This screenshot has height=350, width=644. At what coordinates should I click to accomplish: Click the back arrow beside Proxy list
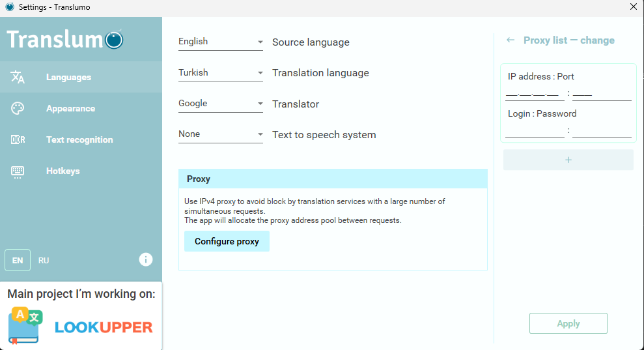pyautogui.click(x=511, y=40)
